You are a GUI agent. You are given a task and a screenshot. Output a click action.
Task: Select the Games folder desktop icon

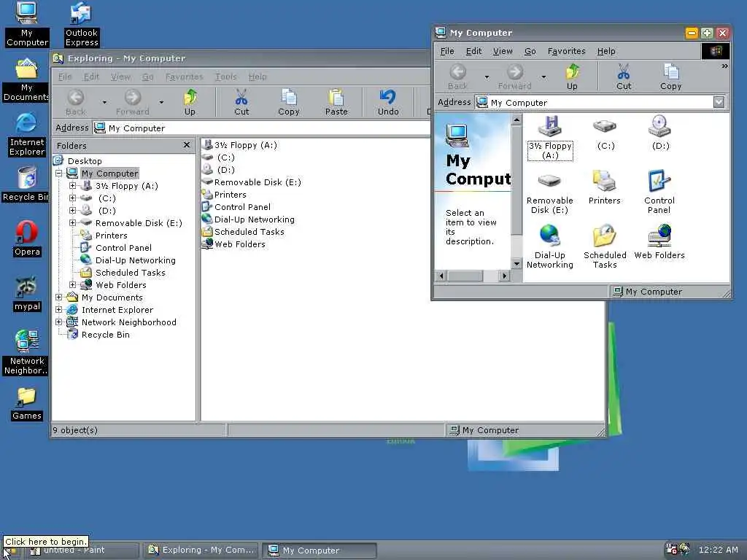click(27, 404)
